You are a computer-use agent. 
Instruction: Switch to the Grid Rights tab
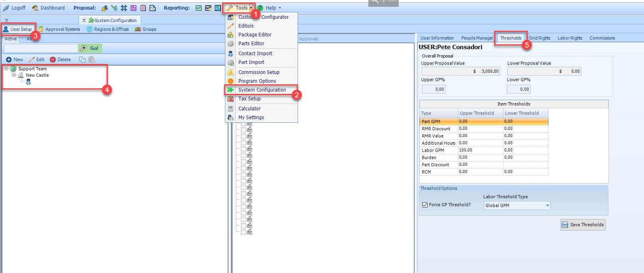pos(539,38)
